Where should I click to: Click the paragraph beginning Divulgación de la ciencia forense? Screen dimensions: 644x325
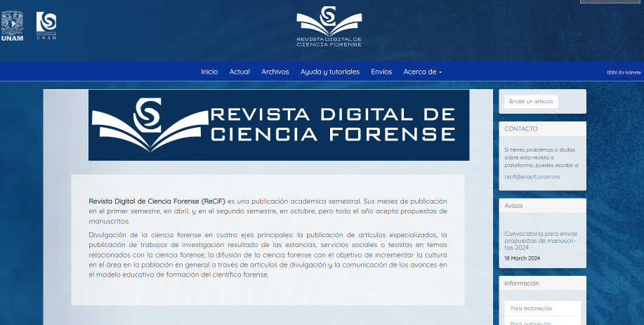[x=268, y=255]
